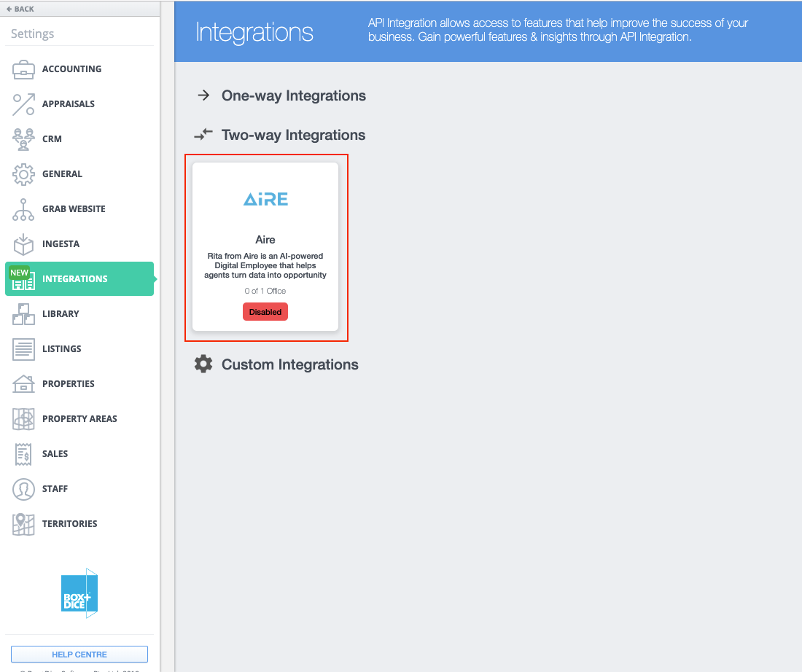This screenshot has height=672, width=802.
Task: Click the Disabled button on Aire card
Action: click(265, 312)
